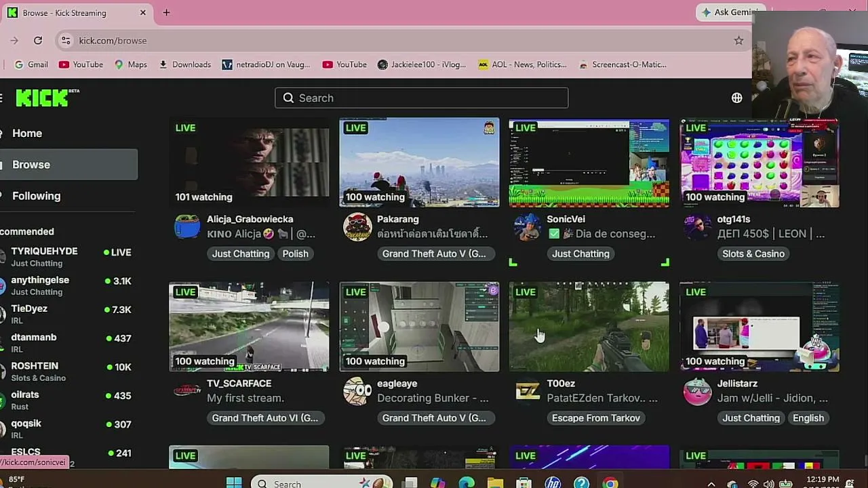The width and height of the screenshot is (868, 488).
Task: Watch T00ez Escape From Tarkov thumbnail
Action: [589, 327]
